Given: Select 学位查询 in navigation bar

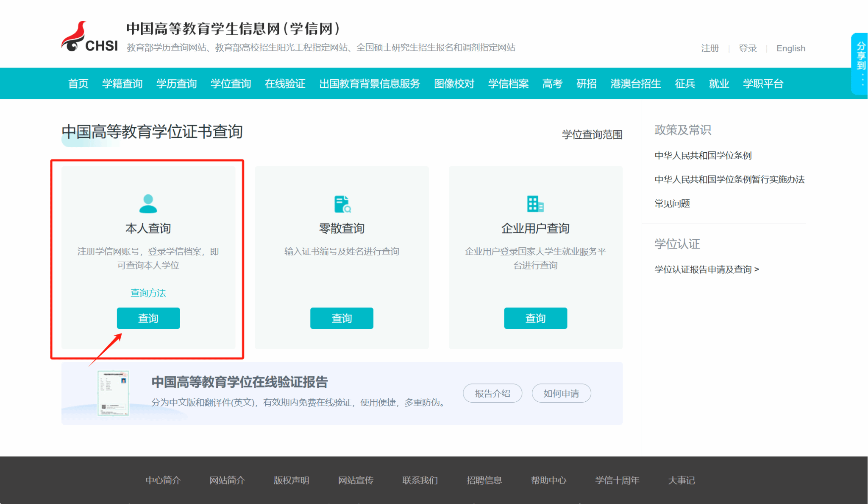Looking at the screenshot, I should [x=231, y=84].
